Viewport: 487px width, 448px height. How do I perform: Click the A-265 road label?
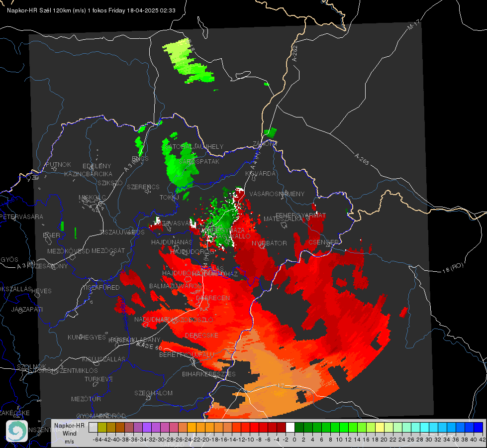(x=362, y=159)
